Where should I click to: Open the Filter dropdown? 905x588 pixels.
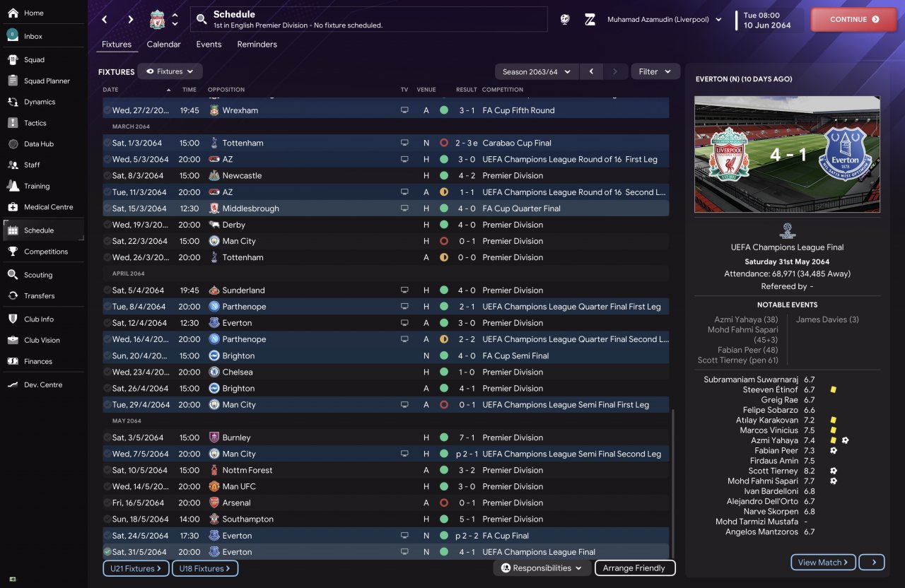(x=655, y=71)
